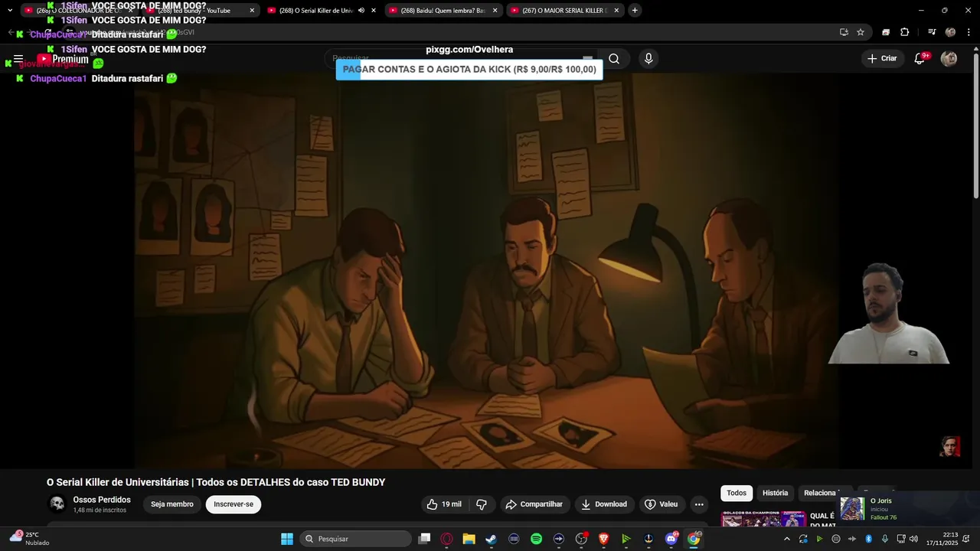Open system volume speaker tray icon
Image resolution: width=980 pixels, height=551 pixels.
point(913,539)
